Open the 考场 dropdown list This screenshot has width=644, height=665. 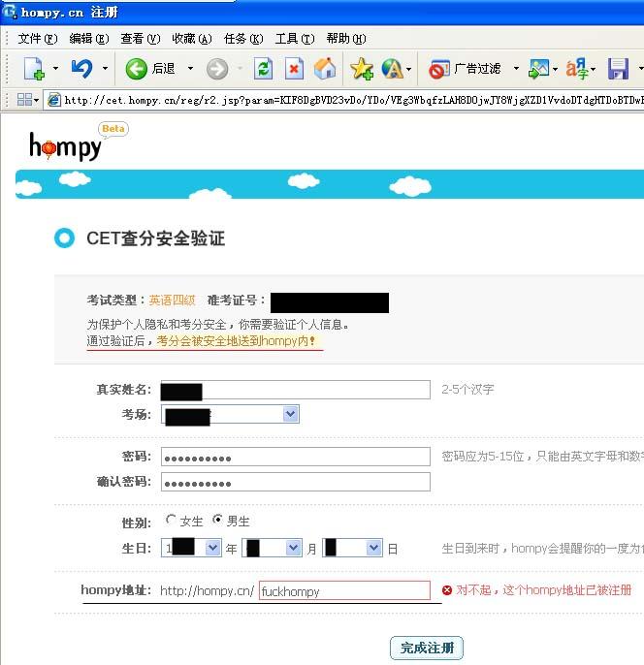click(230, 414)
